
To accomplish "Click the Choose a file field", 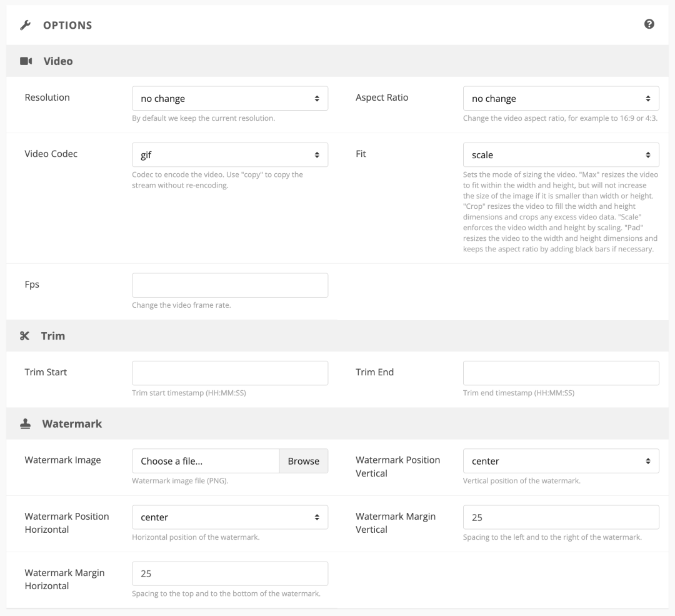I will [x=206, y=461].
